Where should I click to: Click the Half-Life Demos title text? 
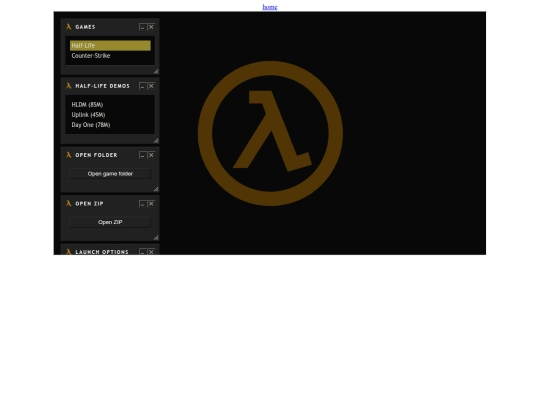tap(103, 86)
